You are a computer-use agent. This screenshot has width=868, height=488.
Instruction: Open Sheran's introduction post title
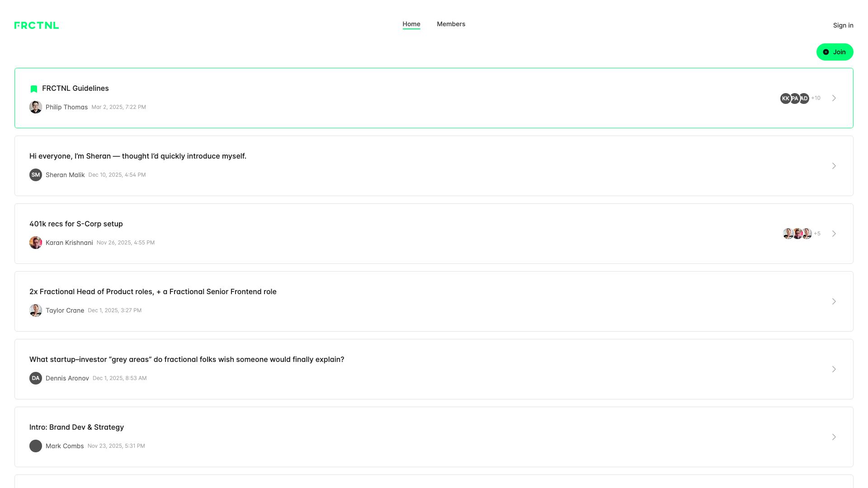click(138, 156)
